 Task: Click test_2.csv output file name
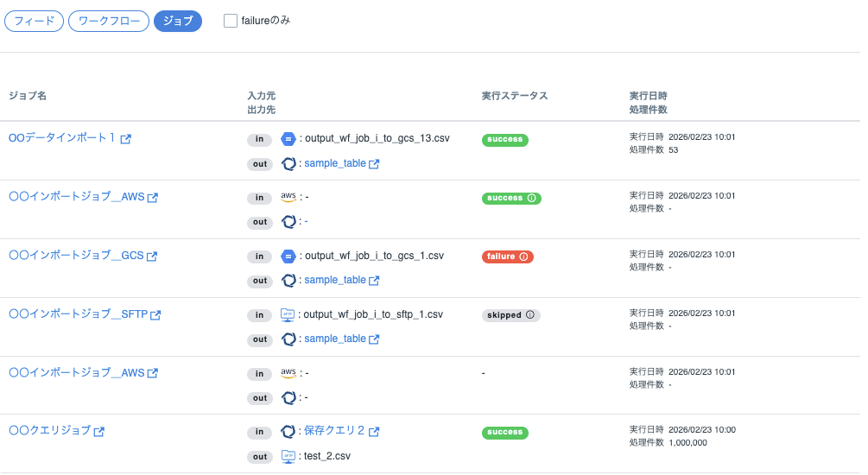327,456
